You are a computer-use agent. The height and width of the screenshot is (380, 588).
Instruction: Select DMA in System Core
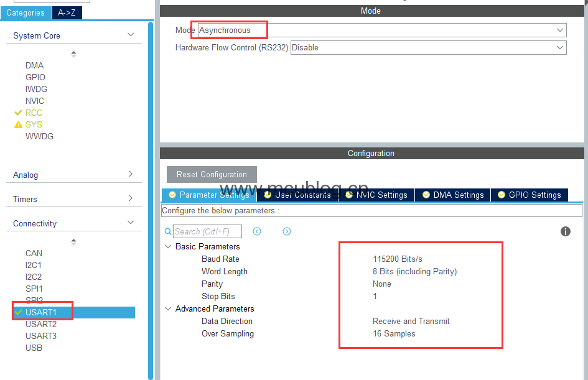click(x=34, y=65)
